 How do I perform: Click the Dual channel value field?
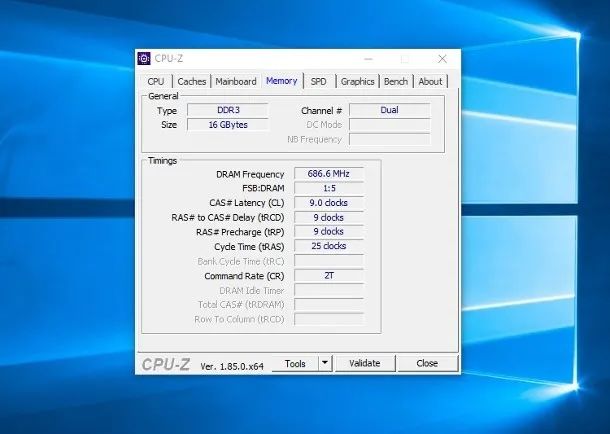[x=389, y=110]
